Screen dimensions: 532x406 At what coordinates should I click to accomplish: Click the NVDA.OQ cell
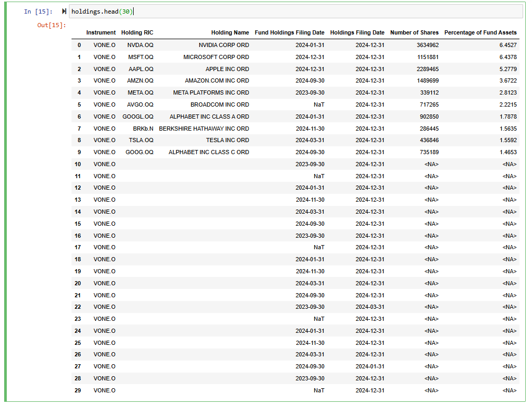tap(140, 45)
